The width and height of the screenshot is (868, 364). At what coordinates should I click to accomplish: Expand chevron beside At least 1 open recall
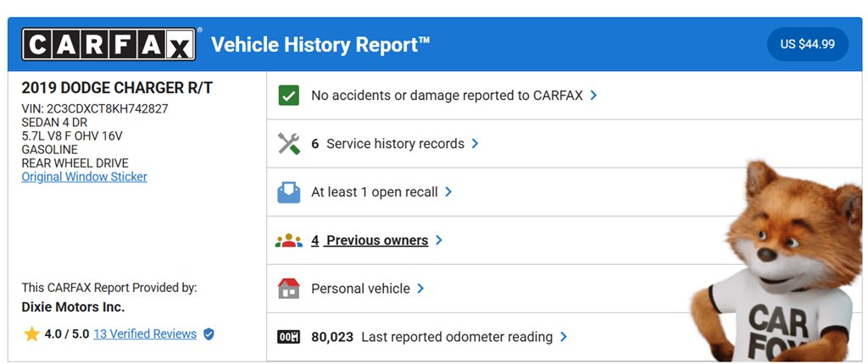tap(448, 192)
